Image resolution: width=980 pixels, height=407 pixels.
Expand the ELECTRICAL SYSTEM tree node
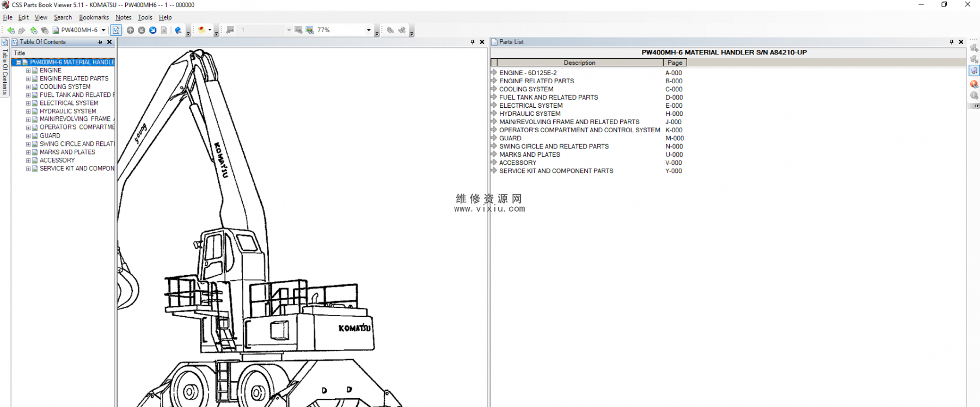(x=28, y=103)
